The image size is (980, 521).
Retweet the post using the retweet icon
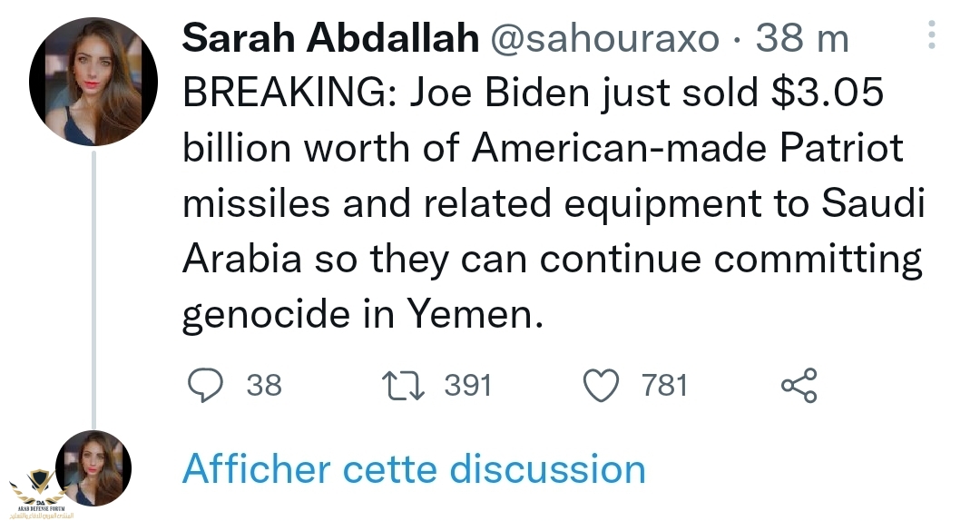pyautogui.click(x=403, y=386)
